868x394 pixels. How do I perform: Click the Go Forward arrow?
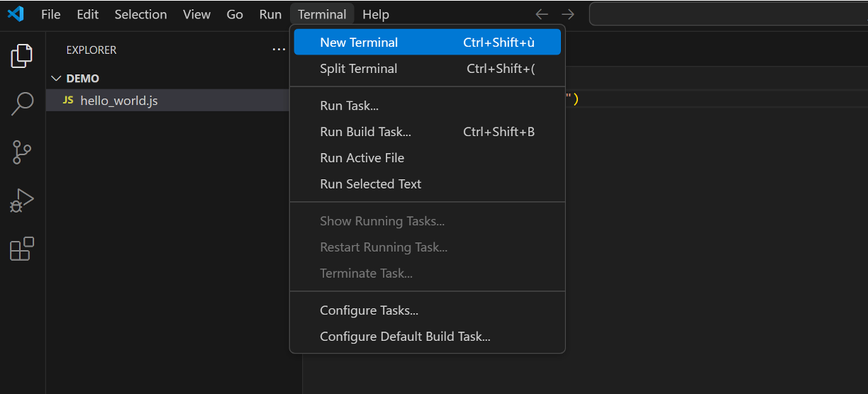(568, 14)
